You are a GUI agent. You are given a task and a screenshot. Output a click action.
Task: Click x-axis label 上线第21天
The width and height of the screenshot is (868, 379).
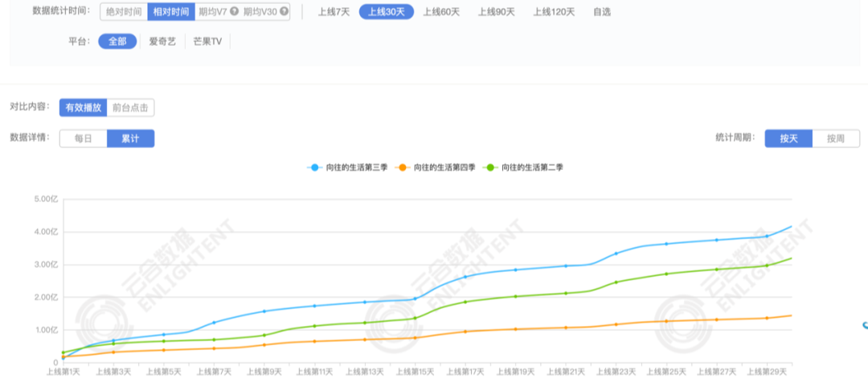click(566, 371)
